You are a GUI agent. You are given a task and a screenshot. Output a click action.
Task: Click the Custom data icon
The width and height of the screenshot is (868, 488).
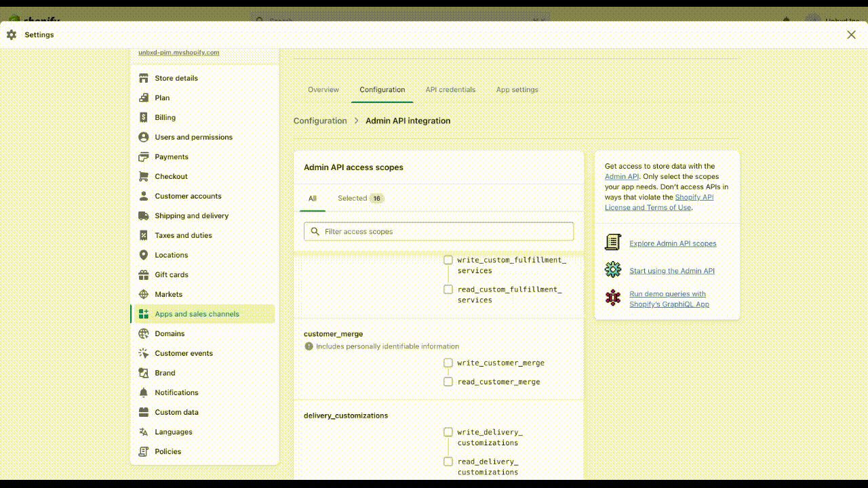[143, 412]
